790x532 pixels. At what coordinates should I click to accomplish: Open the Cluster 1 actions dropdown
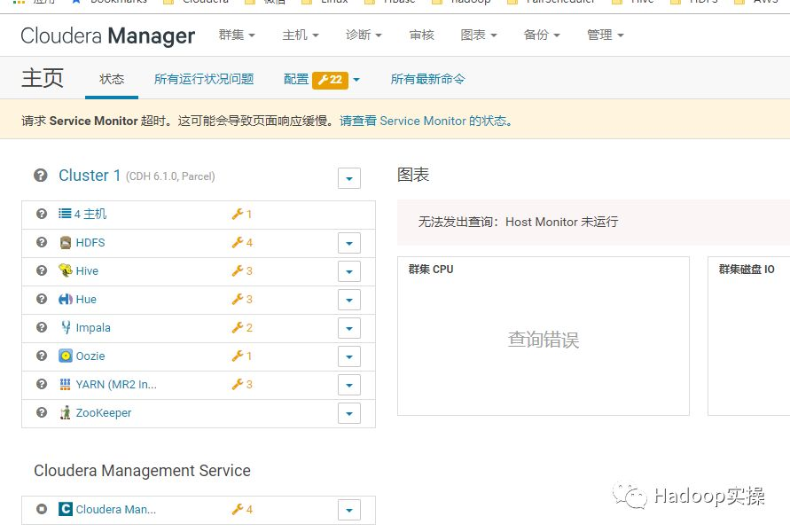point(349,178)
